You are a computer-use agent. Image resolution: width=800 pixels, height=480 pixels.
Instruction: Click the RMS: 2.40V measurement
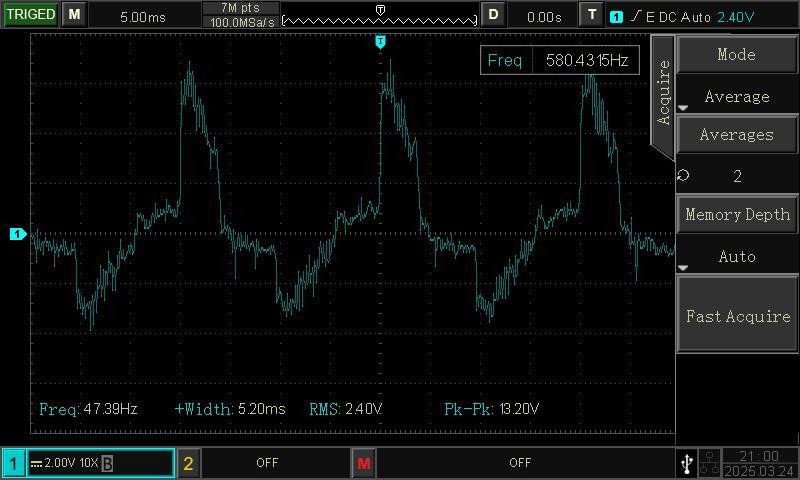point(345,409)
